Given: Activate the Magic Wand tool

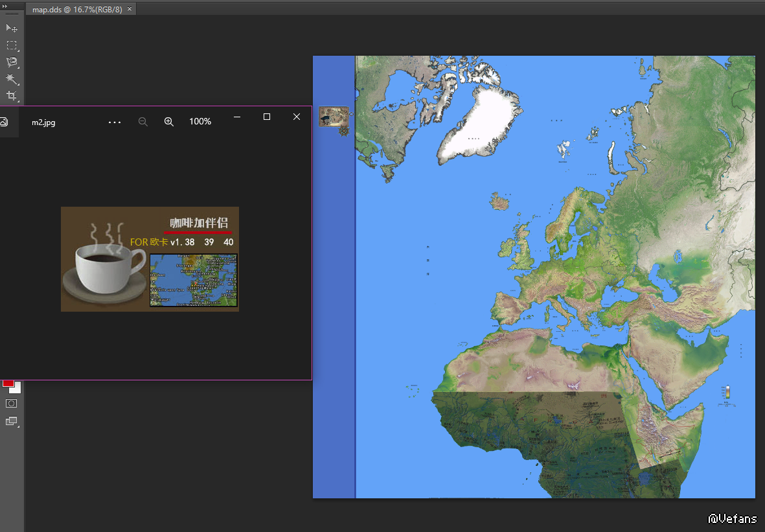Looking at the screenshot, I should (11, 79).
